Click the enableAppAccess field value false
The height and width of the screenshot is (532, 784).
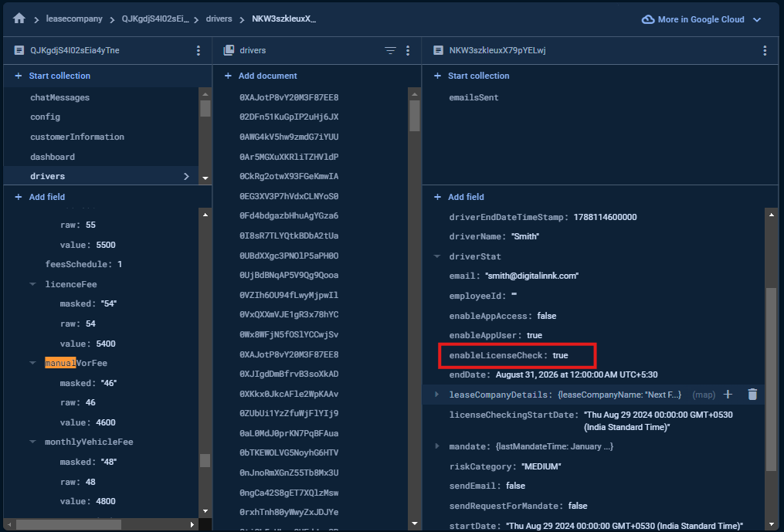click(x=547, y=316)
